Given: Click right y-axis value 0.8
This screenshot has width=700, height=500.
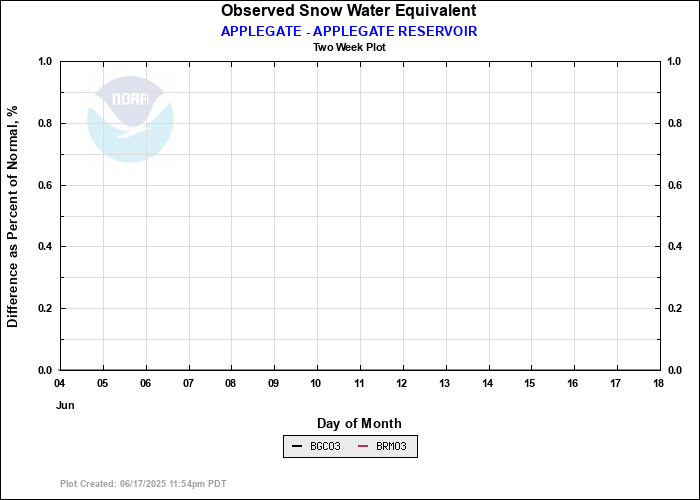Looking at the screenshot, I should (674, 123).
